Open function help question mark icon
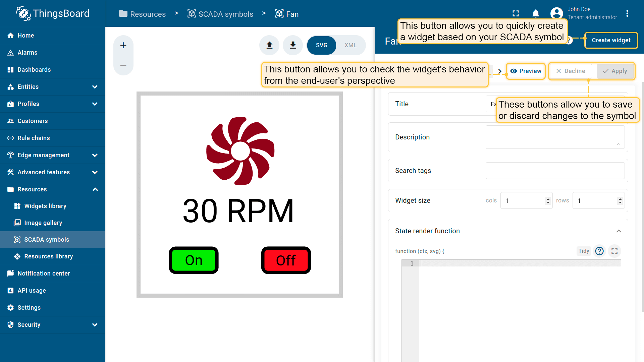 coord(599,251)
